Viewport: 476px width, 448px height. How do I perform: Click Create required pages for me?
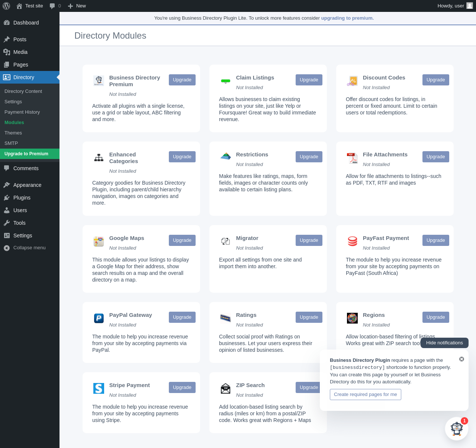(366, 395)
